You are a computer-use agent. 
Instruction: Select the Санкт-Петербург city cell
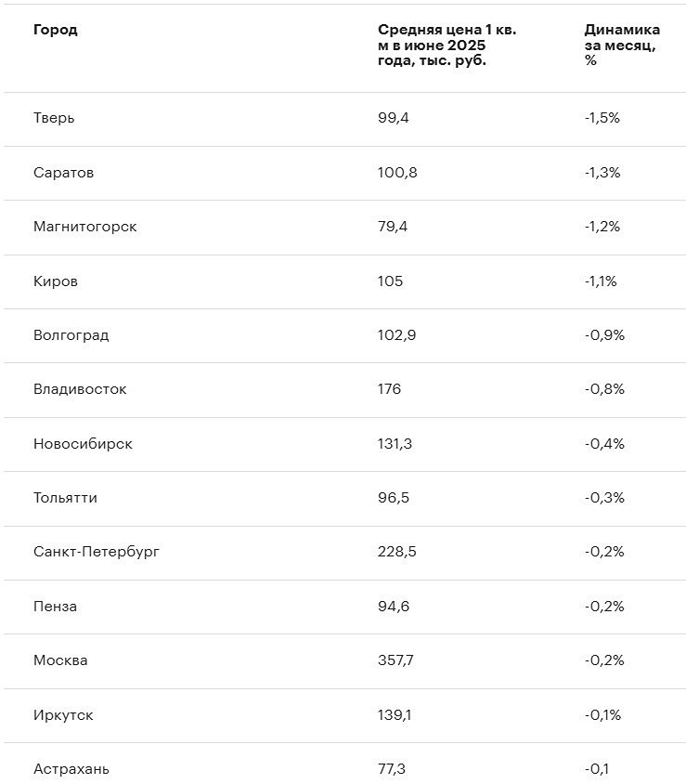click(97, 552)
